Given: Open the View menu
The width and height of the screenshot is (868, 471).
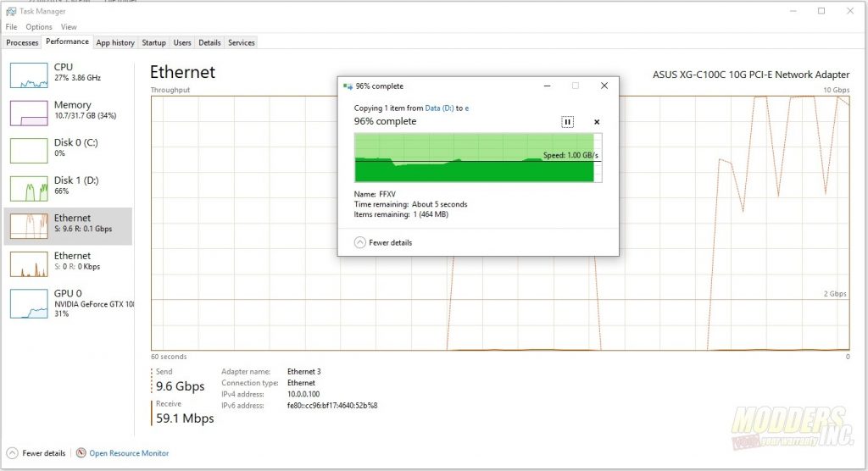Looking at the screenshot, I should (69, 26).
